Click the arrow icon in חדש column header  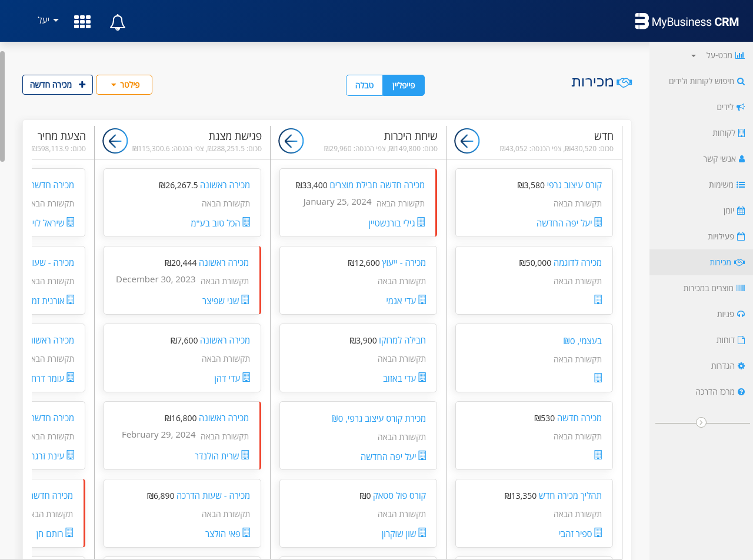(x=467, y=141)
